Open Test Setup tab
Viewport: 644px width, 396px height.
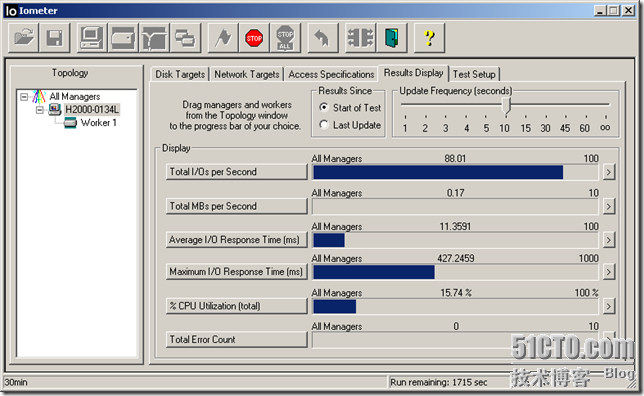[x=474, y=74]
